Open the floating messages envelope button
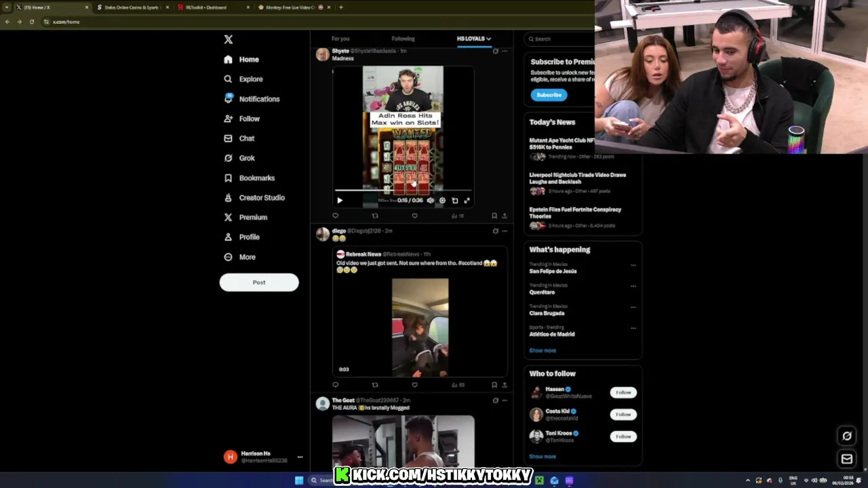The width and height of the screenshot is (868, 488). 847,459
